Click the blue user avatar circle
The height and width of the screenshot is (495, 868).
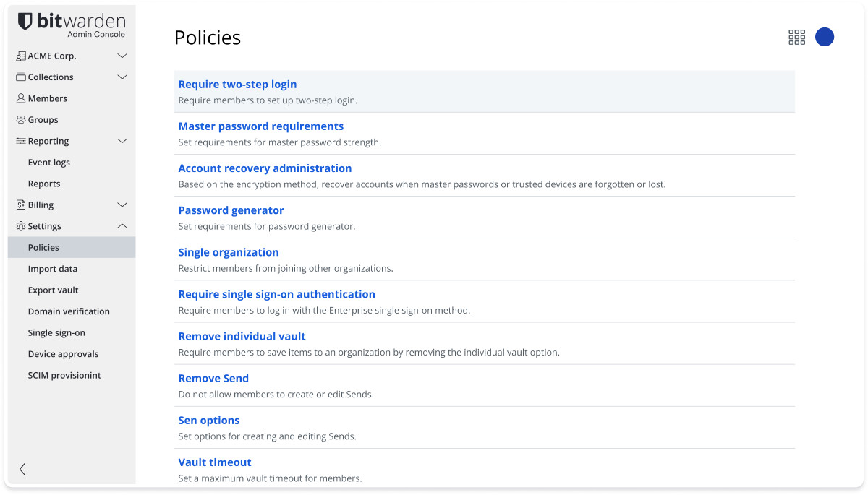pyautogui.click(x=825, y=38)
